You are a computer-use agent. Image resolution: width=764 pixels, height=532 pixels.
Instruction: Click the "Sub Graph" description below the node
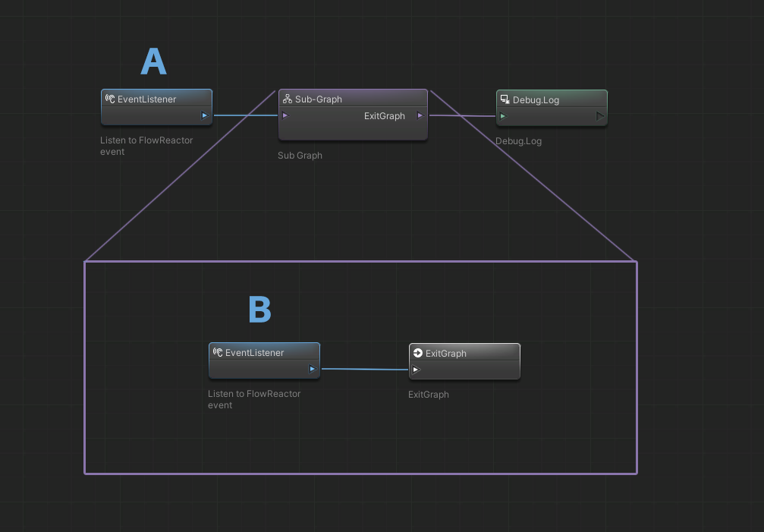300,156
